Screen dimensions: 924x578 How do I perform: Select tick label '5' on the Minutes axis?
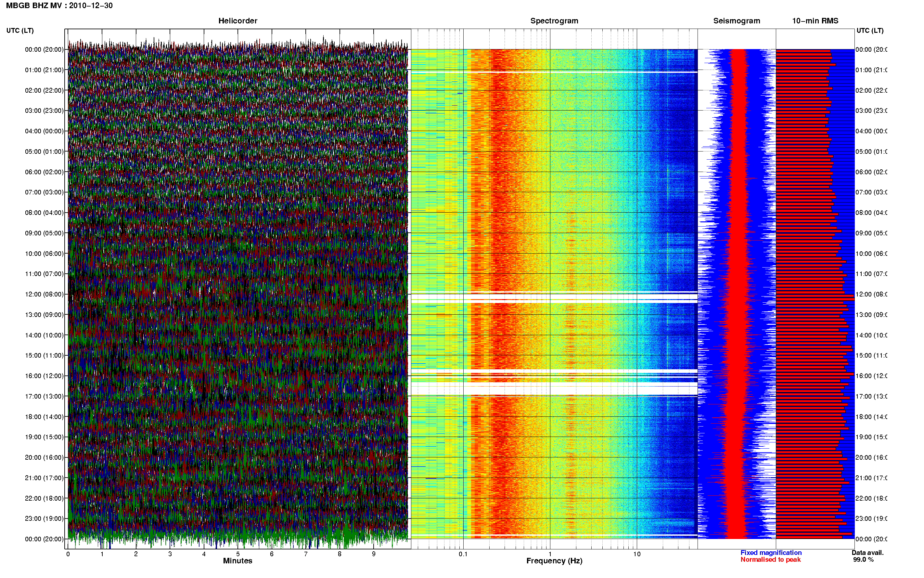238,554
